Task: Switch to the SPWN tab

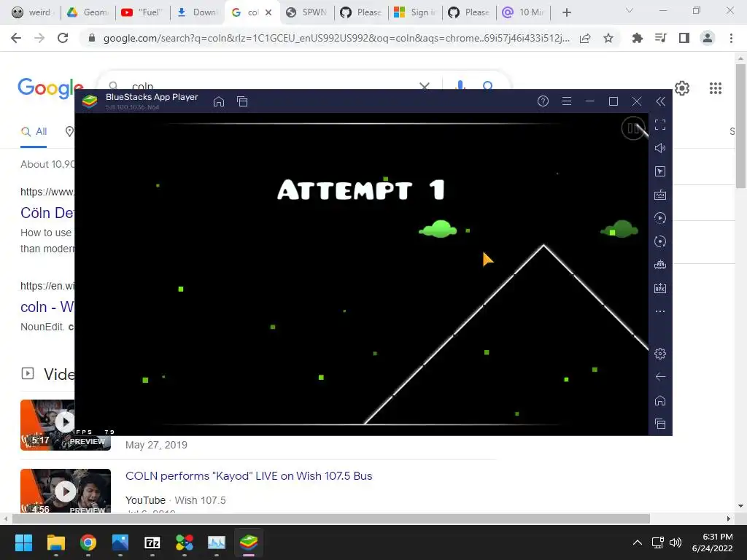Action: pos(307,12)
